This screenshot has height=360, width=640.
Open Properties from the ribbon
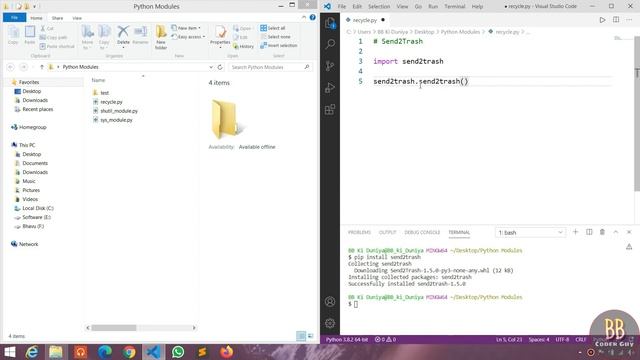click(x=220, y=36)
